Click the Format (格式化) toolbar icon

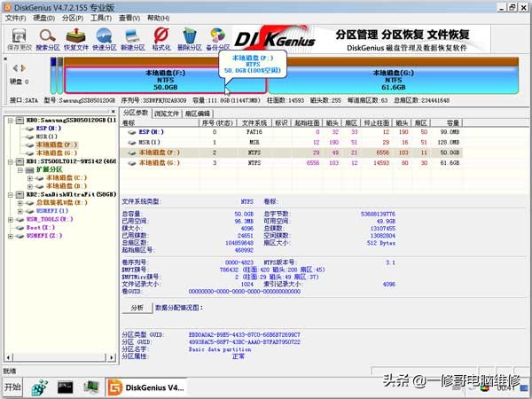point(161,39)
